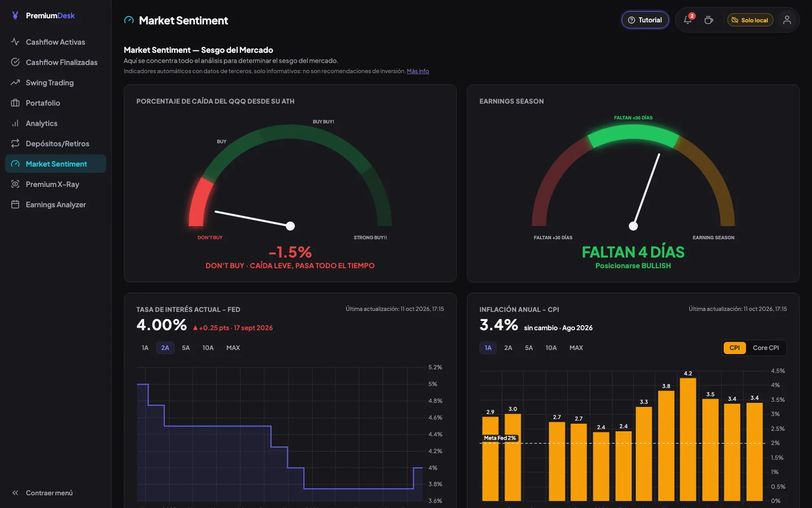Open the Tutorial button
812x508 pixels.
pos(645,20)
